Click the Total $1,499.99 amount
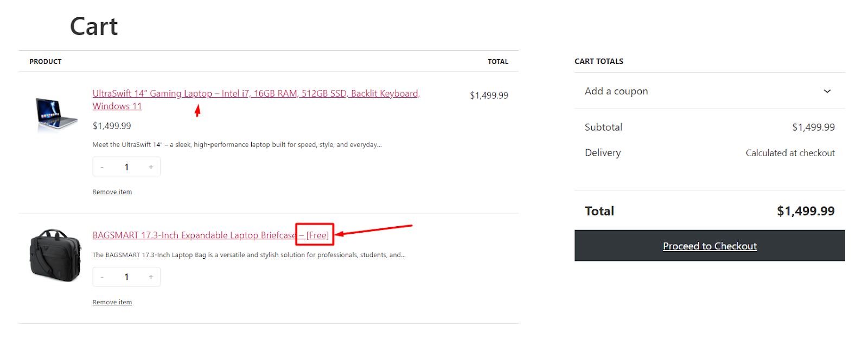This screenshot has width=868, height=339. point(806,211)
